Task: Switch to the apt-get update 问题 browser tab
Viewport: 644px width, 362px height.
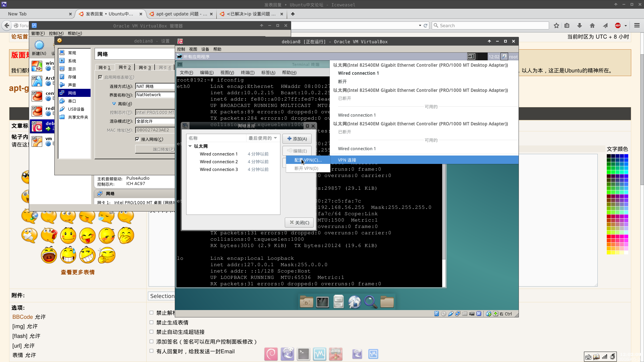Action: (181, 14)
